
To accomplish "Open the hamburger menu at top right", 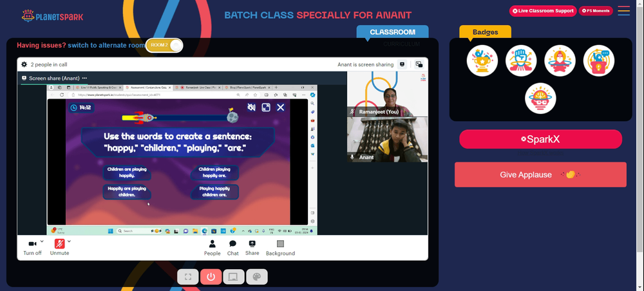I will (623, 11).
